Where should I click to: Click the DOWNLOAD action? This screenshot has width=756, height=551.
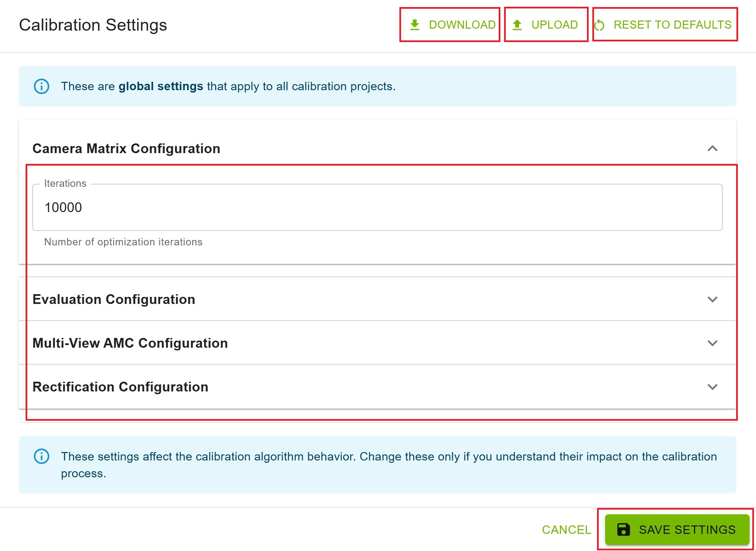pyautogui.click(x=462, y=24)
